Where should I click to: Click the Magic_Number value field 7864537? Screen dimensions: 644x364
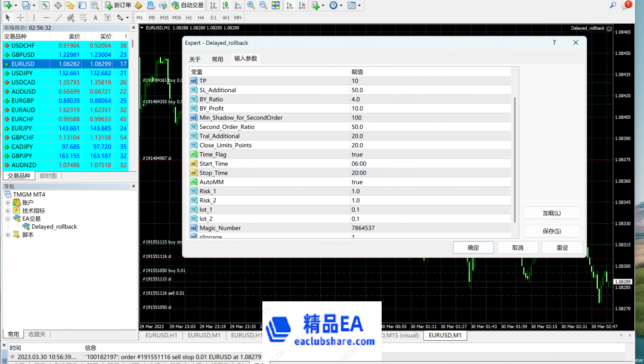[x=363, y=228]
